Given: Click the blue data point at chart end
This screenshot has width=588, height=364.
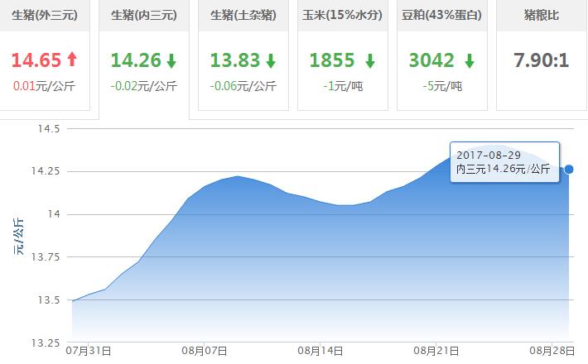Looking at the screenshot, I should pyautogui.click(x=568, y=169).
